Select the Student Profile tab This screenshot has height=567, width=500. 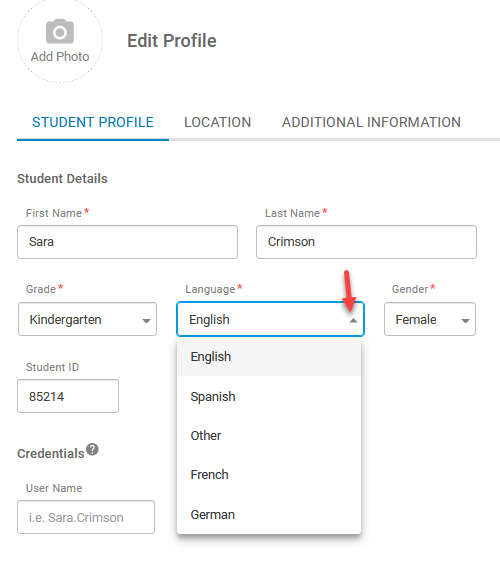pos(93,122)
